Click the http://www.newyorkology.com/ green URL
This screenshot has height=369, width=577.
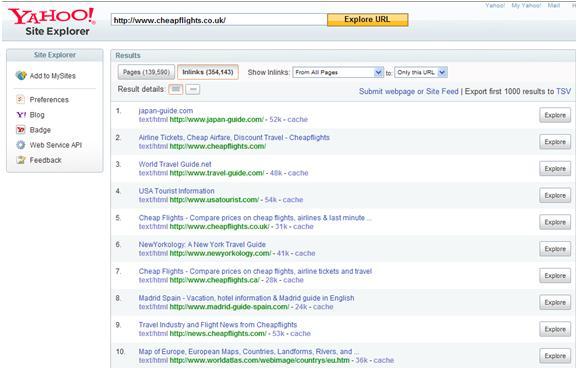pyautogui.click(x=220, y=253)
